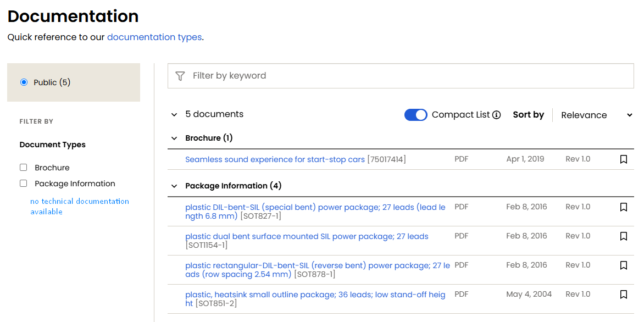Viewport: 644px width, 322px height.
Task: Collapse the Brochure (1) section
Action: coord(174,138)
